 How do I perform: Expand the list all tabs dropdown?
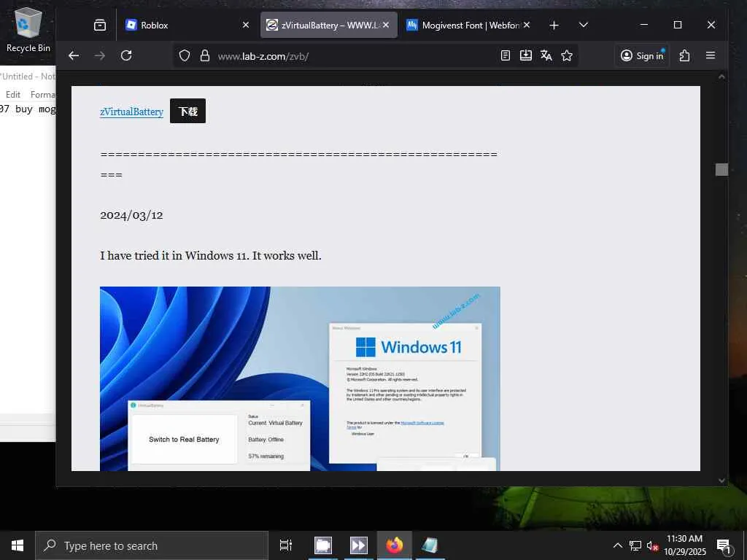coord(583,25)
